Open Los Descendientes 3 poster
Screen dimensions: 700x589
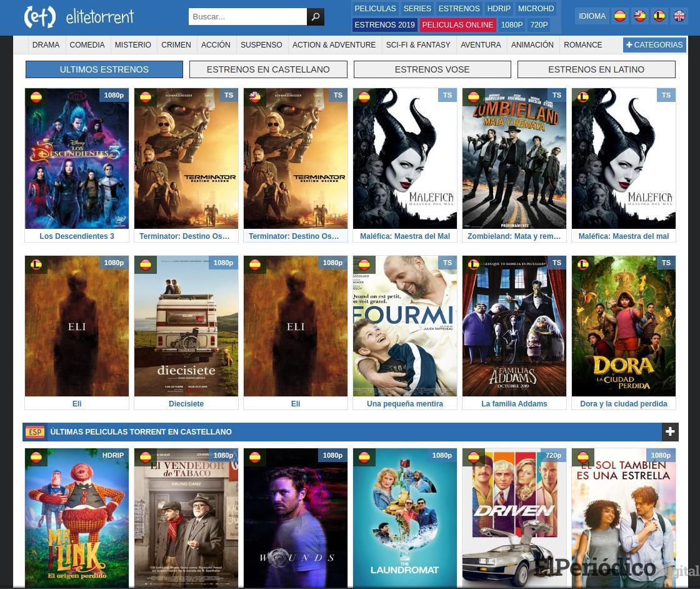click(77, 159)
